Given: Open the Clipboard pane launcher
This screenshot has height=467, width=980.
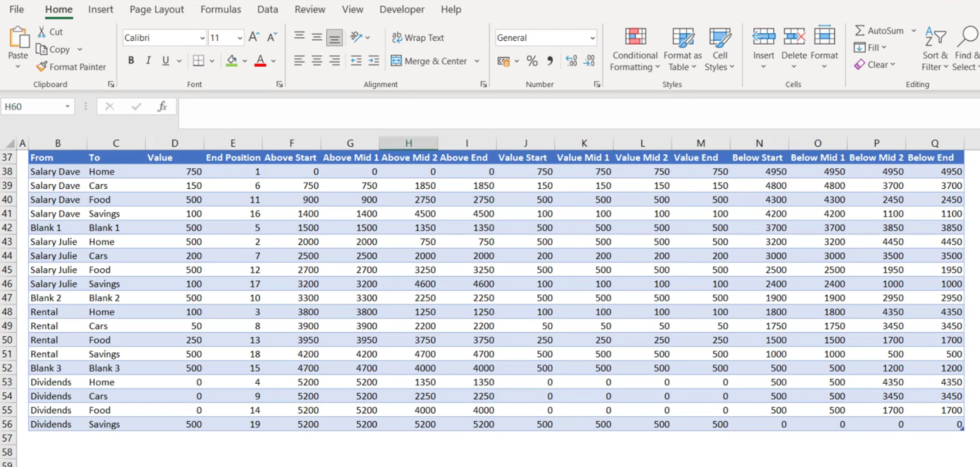Looking at the screenshot, I should click(x=111, y=84).
